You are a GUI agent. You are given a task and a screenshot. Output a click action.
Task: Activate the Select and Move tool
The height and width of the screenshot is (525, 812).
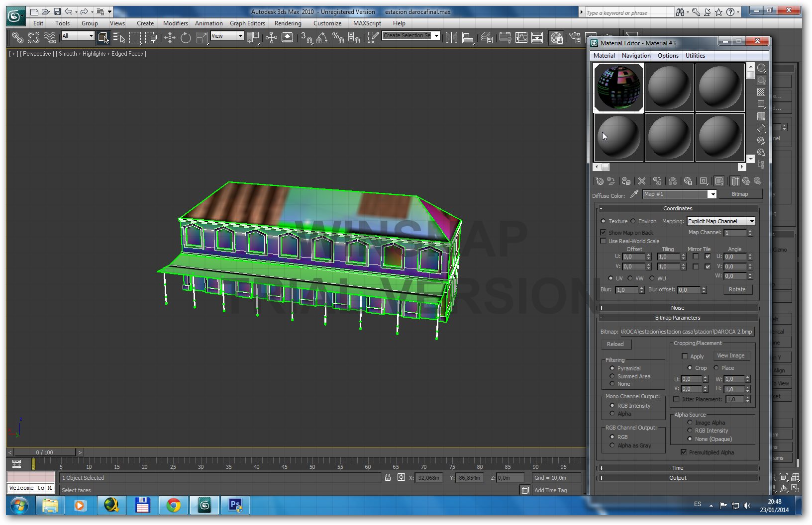pyautogui.click(x=170, y=38)
